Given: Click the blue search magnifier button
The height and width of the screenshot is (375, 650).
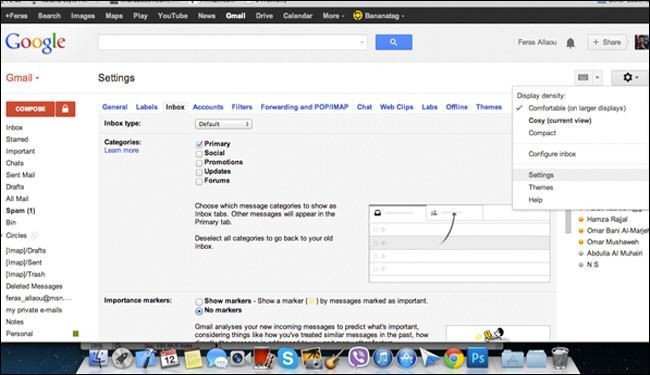Looking at the screenshot, I should tap(393, 42).
